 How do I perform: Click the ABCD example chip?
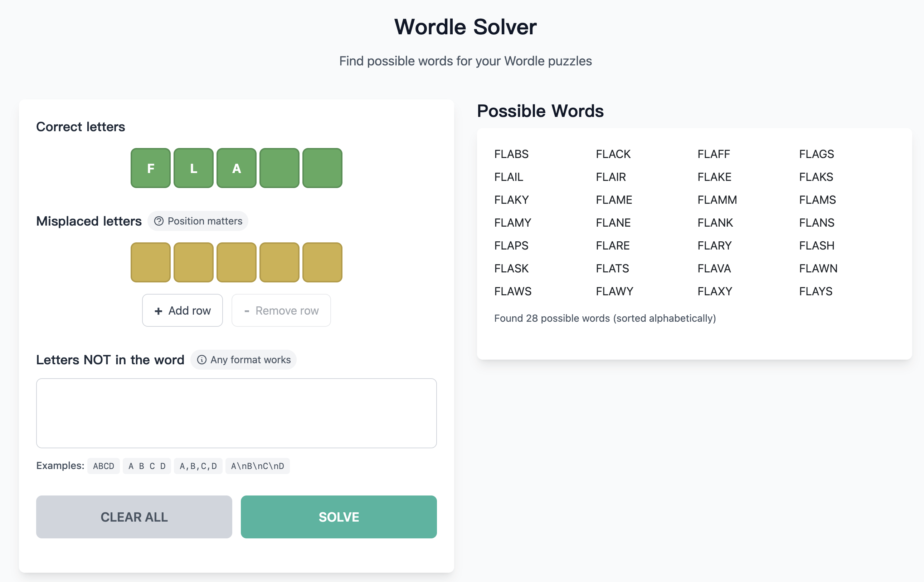click(104, 466)
